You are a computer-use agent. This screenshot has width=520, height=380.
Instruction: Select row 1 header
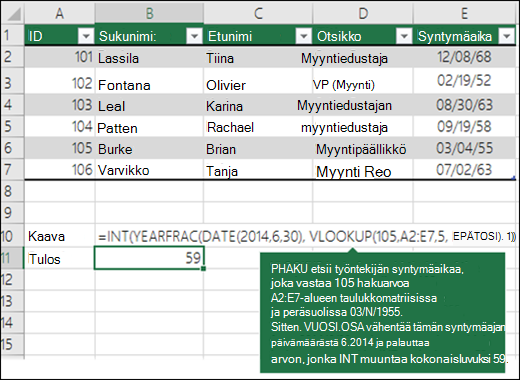(x=12, y=35)
